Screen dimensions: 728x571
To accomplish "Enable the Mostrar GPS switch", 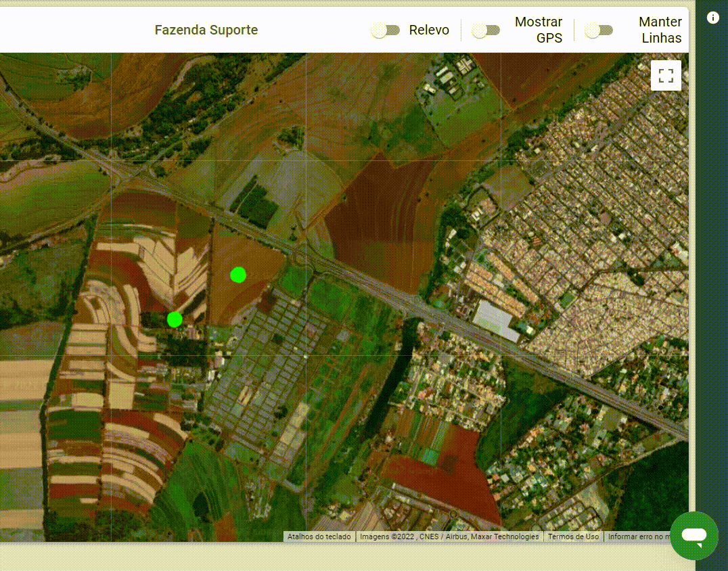I will (486, 30).
